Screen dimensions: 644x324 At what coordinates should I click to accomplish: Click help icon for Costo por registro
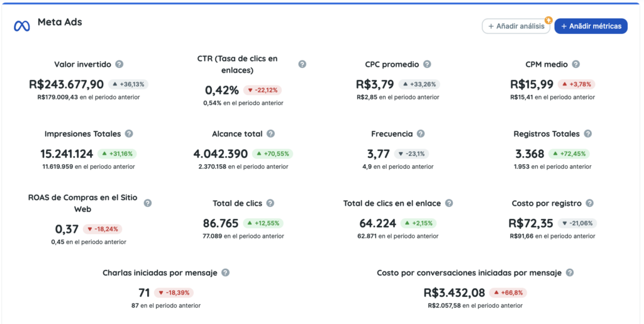pyautogui.click(x=589, y=203)
